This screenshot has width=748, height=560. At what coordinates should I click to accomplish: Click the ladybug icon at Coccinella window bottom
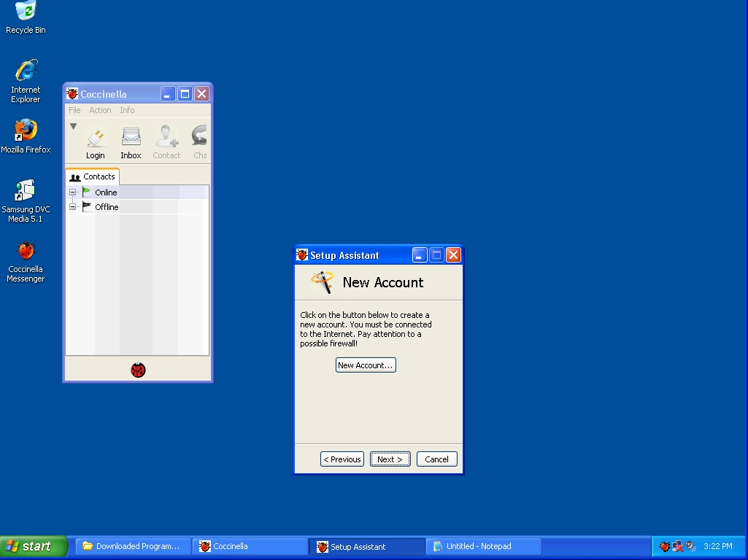pos(138,370)
